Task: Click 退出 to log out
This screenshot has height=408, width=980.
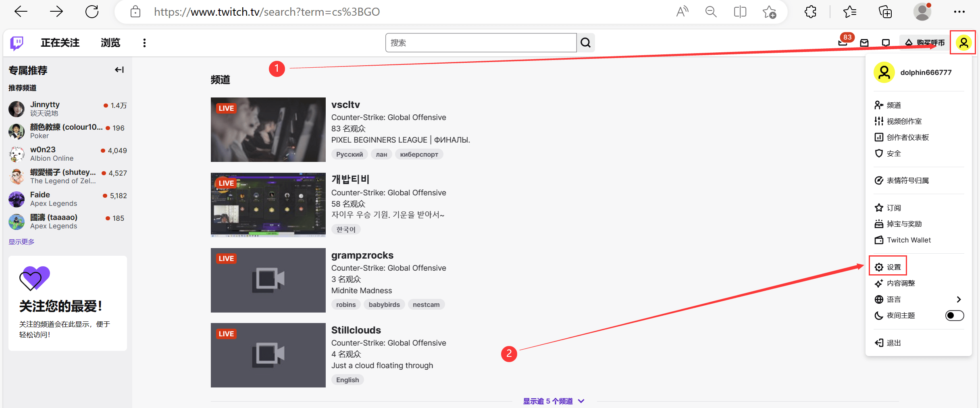Action: [x=893, y=343]
